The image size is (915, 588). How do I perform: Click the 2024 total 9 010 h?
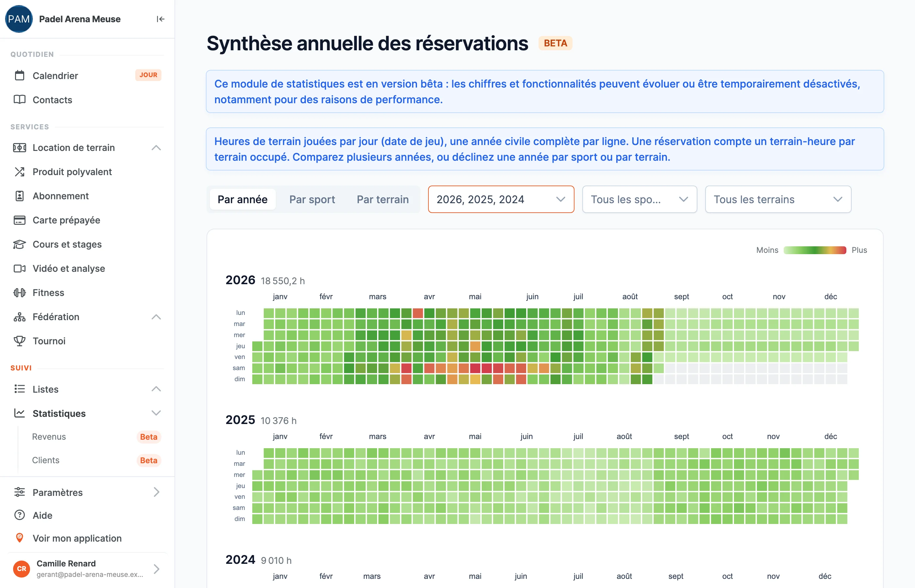click(x=276, y=561)
